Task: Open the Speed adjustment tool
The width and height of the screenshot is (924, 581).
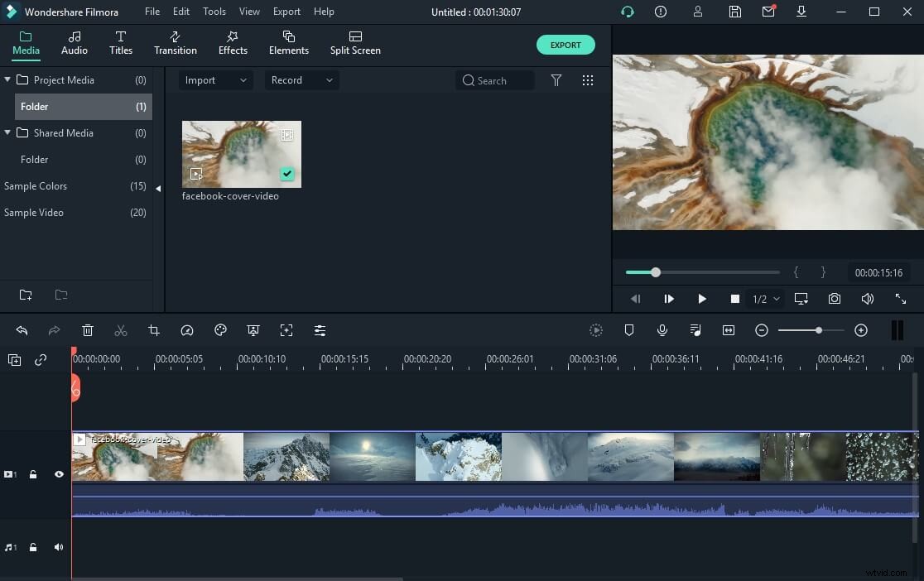Action: [x=187, y=330]
